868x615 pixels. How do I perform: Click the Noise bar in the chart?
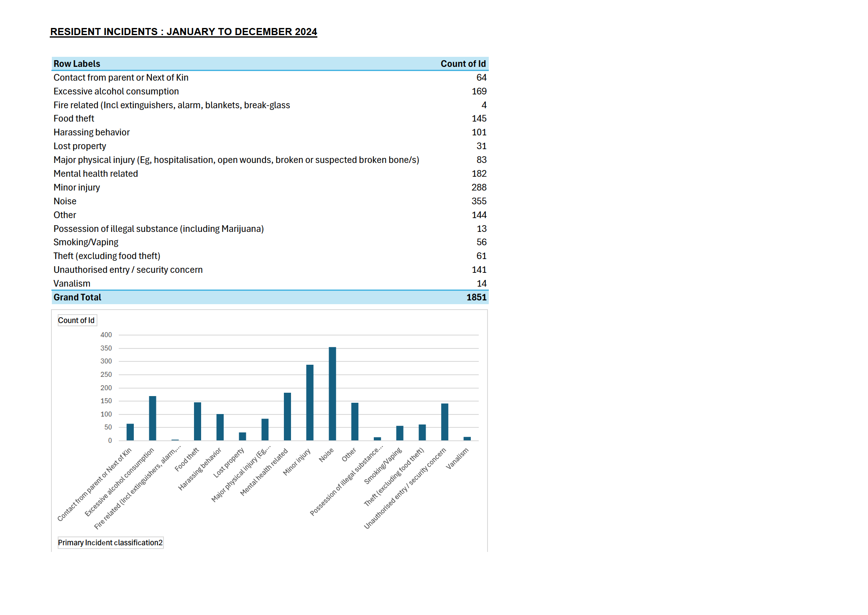click(x=332, y=394)
